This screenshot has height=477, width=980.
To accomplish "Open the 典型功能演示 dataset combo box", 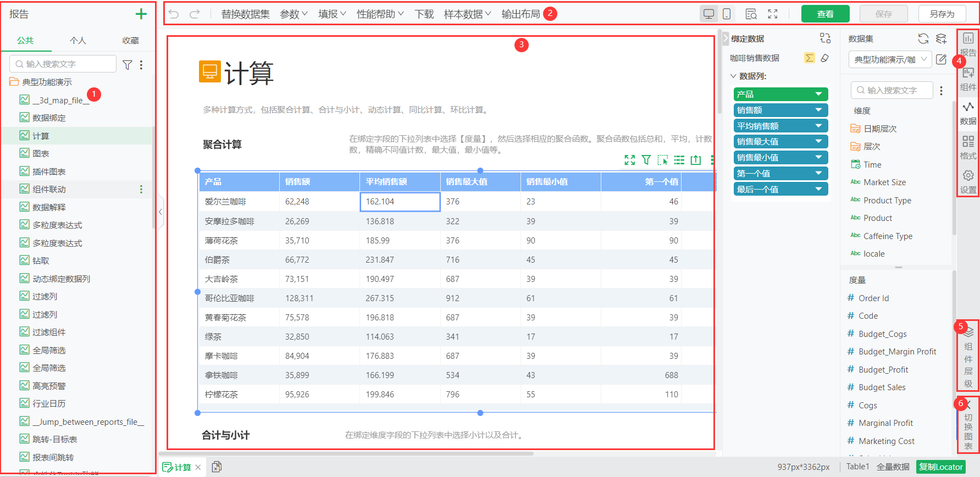I will pyautogui.click(x=890, y=59).
